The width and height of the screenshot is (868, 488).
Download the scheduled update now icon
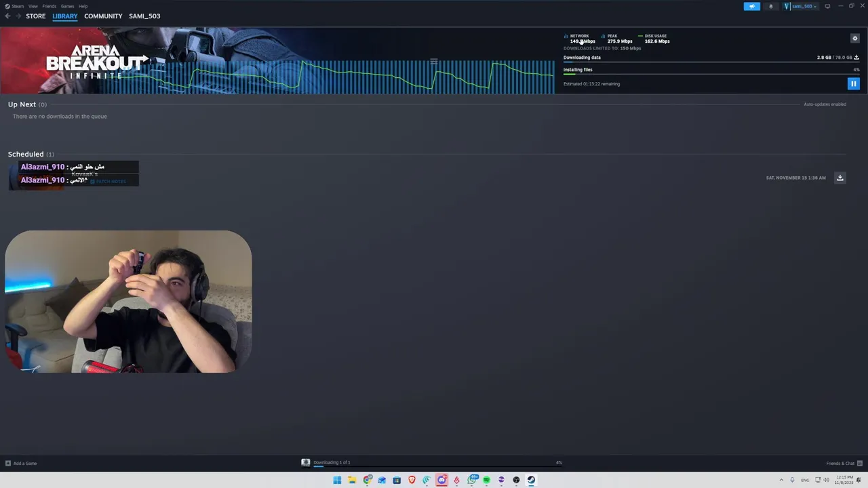click(840, 178)
